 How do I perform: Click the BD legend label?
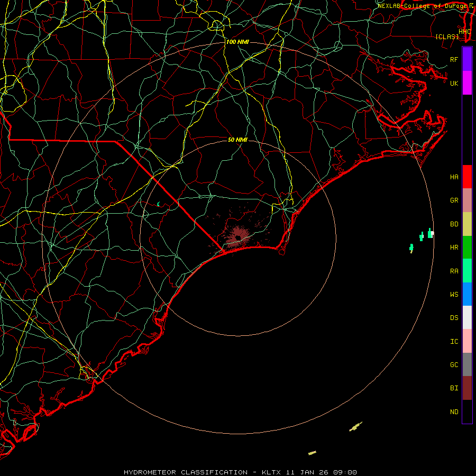click(x=454, y=224)
